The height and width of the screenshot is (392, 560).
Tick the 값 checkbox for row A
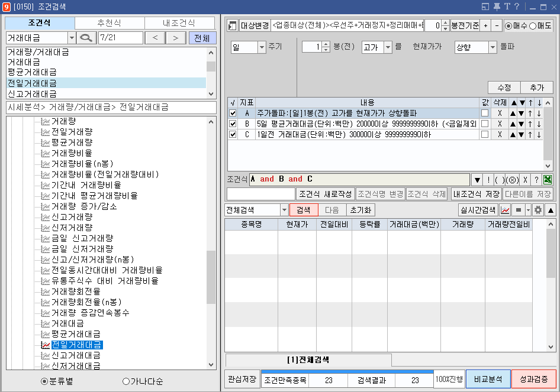[x=485, y=113]
